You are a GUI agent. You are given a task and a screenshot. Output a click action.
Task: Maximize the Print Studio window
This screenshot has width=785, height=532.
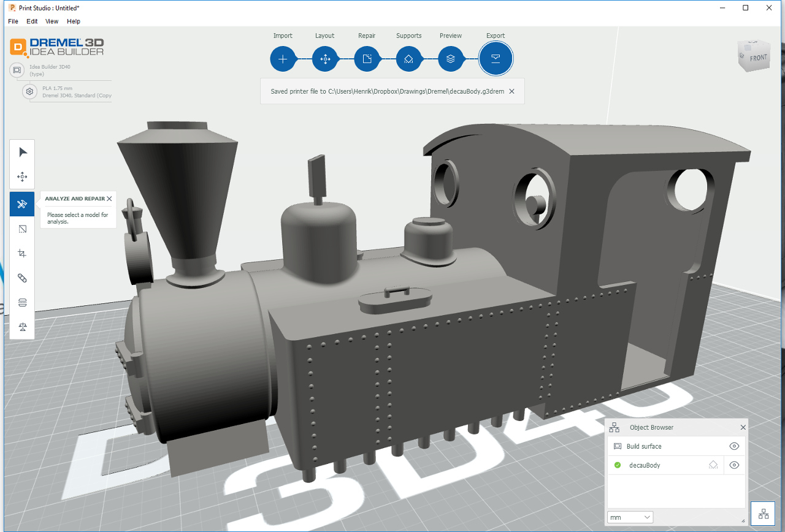click(x=745, y=7)
